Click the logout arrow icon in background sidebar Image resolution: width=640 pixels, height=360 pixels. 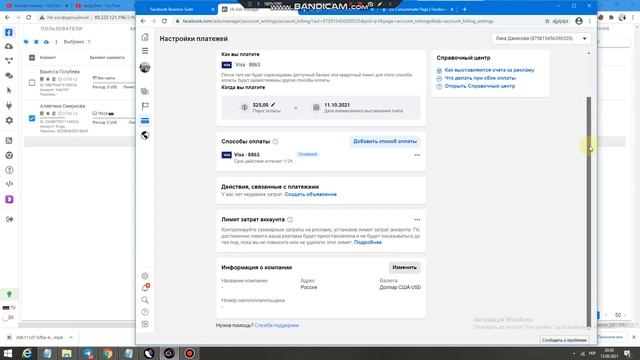pos(9,220)
